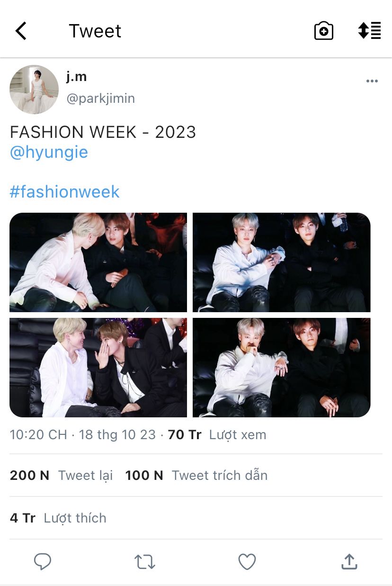Open the three-dot more options menu
Screen dimensions: 392x586
(x=372, y=81)
